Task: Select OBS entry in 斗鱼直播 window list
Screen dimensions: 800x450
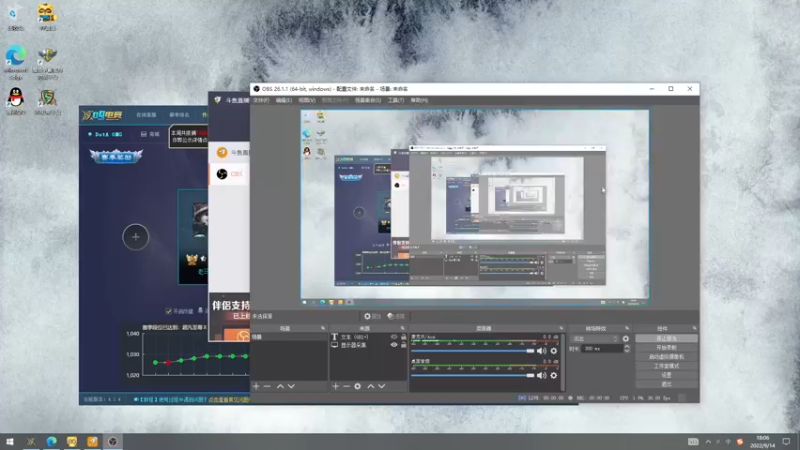Action: (x=229, y=174)
